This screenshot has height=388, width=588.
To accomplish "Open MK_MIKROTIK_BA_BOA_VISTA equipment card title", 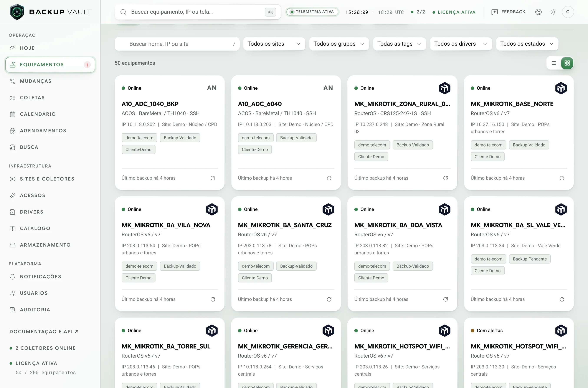I will pyautogui.click(x=398, y=225).
